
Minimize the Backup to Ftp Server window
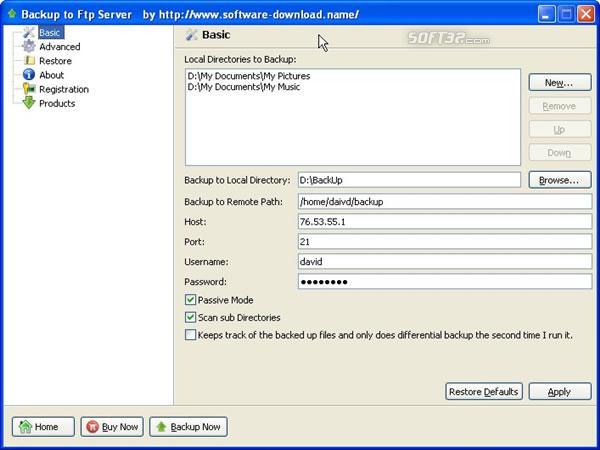pyautogui.click(x=546, y=14)
